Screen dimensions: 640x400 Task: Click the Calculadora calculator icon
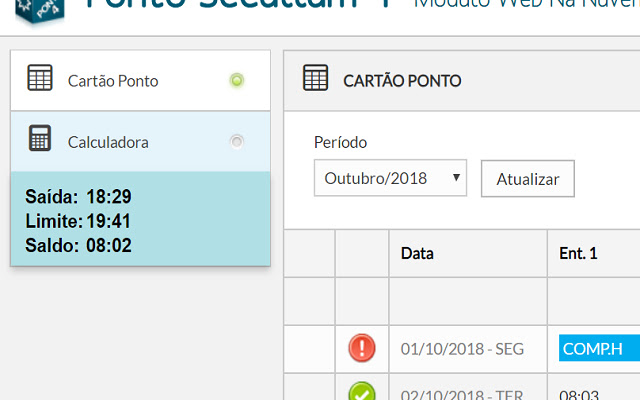coord(40,141)
